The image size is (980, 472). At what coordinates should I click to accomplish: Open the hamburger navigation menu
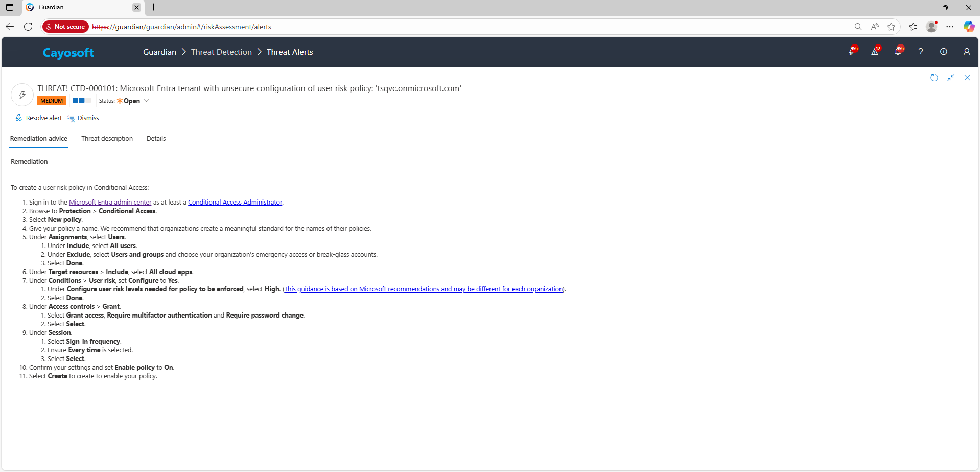[13, 52]
